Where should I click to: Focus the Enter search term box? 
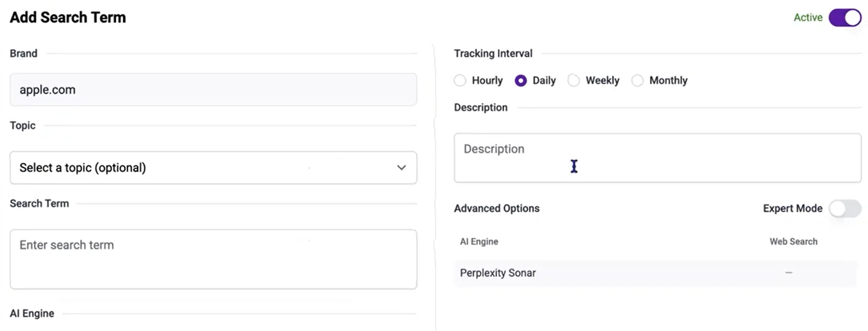coord(213,259)
